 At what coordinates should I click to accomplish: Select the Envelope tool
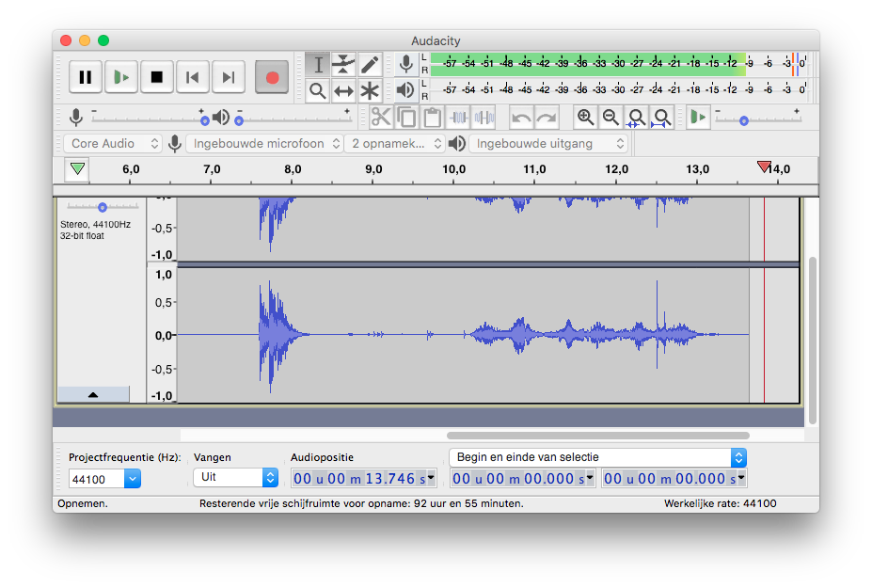(x=343, y=64)
